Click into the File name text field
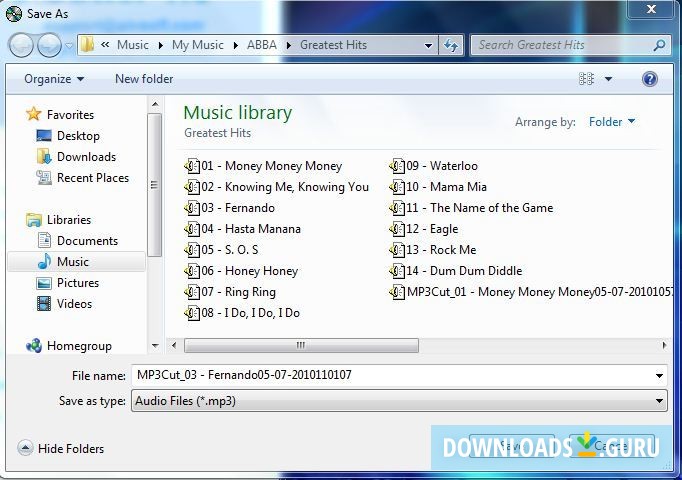The width and height of the screenshot is (682, 480). coord(391,375)
